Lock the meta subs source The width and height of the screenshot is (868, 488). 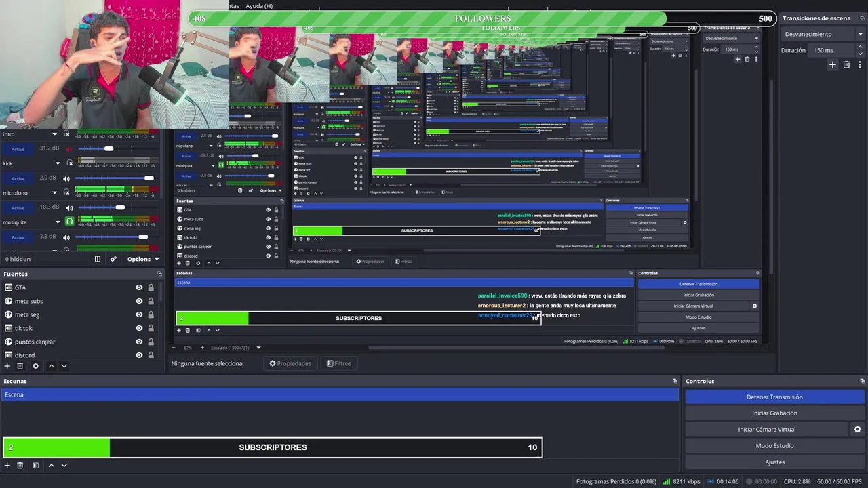point(151,301)
